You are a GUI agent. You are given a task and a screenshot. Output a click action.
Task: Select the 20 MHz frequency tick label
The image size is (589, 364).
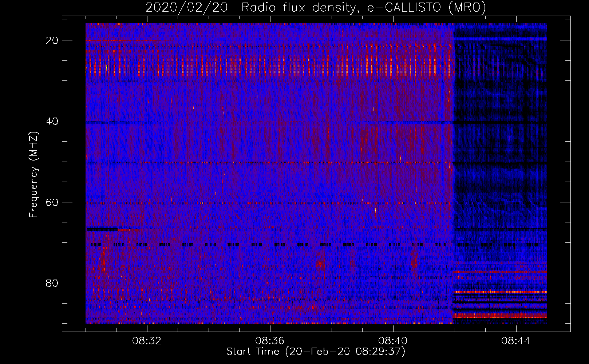(52, 40)
